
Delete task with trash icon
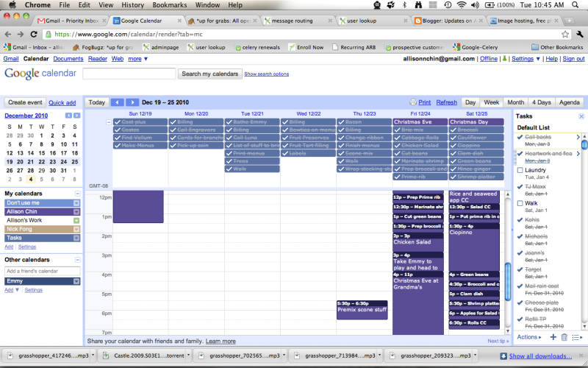(x=564, y=337)
